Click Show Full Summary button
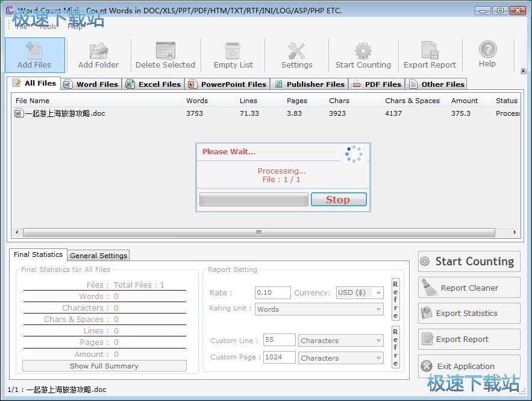 pos(104,366)
